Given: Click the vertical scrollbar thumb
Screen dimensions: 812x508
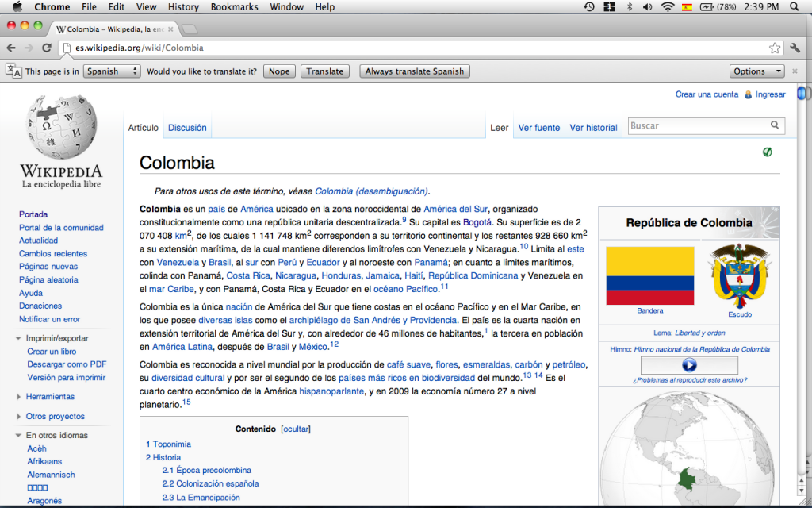Looking at the screenshot, I should tap(802, 94).
